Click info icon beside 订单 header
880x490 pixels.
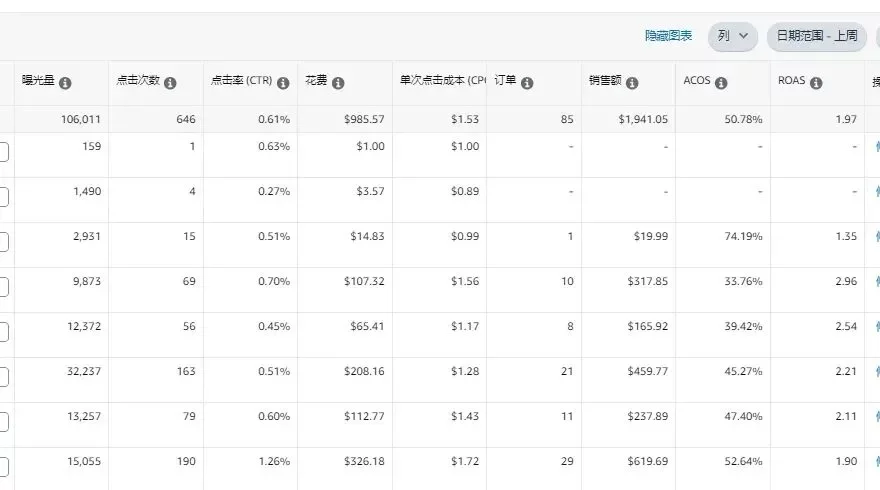527,83
